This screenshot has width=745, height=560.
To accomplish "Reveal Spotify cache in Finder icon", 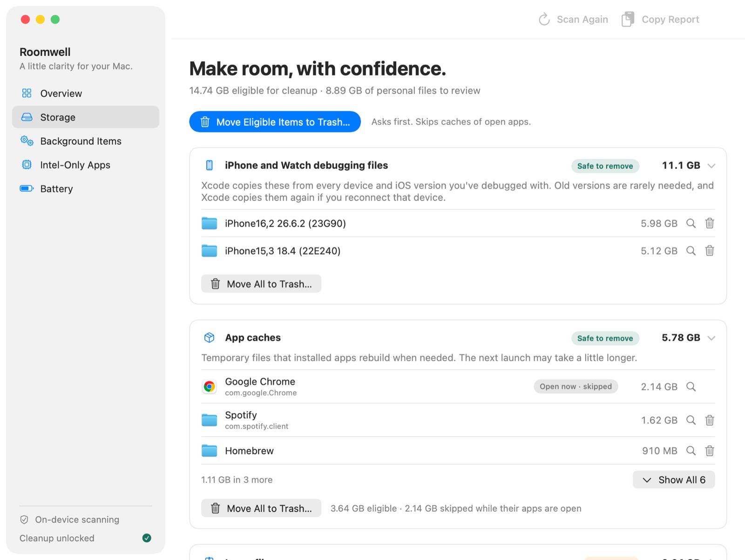I will [x=691, y=420].
